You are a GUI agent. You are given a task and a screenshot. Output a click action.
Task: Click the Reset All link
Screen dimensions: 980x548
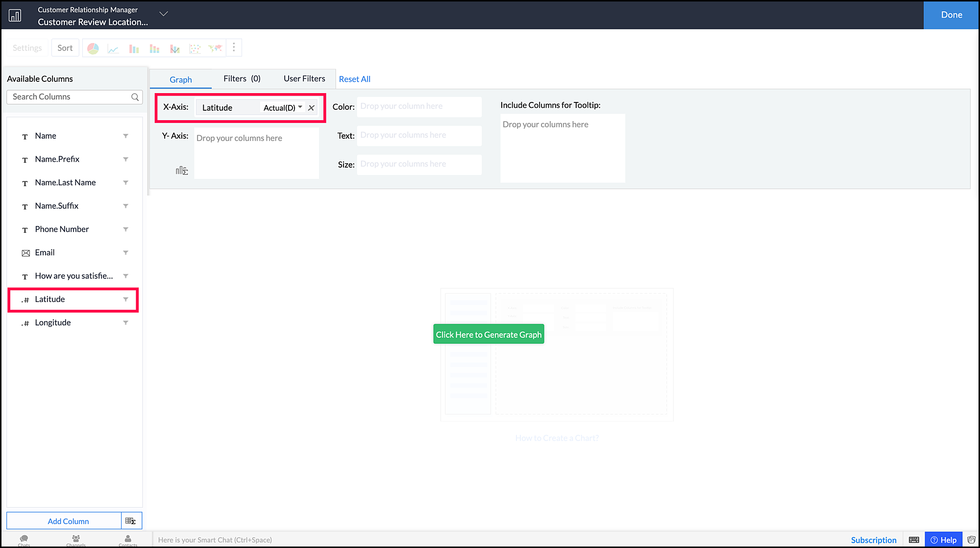point(354,79)
